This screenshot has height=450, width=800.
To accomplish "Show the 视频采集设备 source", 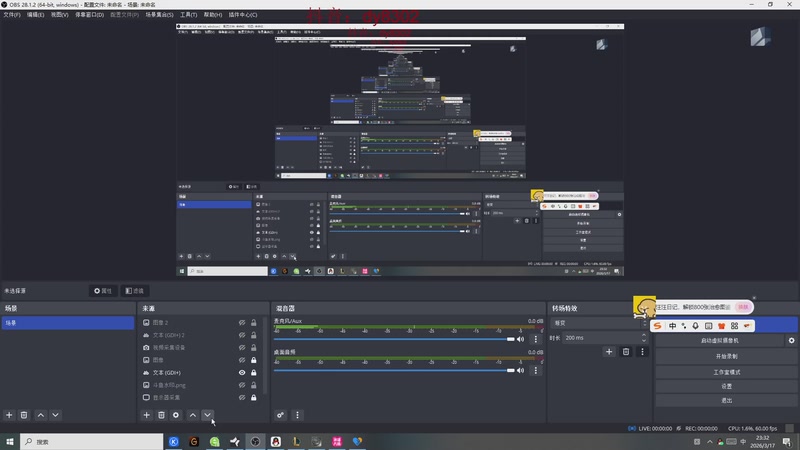I will pyautogui.click(x=242, y=347).
